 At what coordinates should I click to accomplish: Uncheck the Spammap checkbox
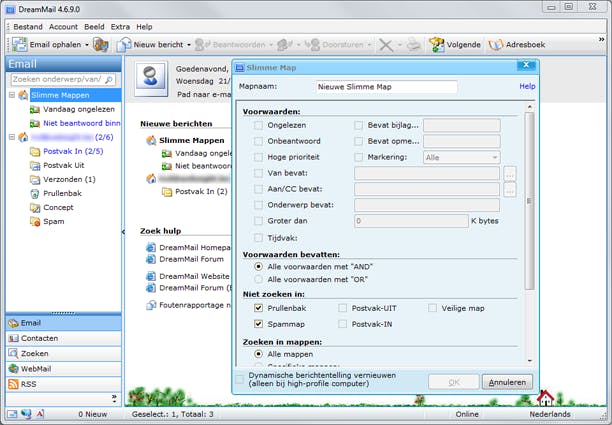(258, 324)
